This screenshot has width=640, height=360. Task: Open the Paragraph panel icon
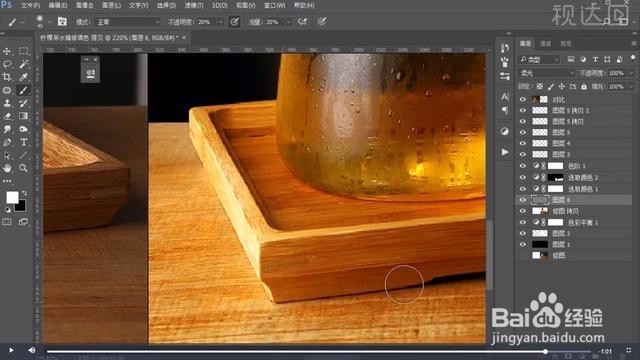pyautogui.click(x=505, y=111)
